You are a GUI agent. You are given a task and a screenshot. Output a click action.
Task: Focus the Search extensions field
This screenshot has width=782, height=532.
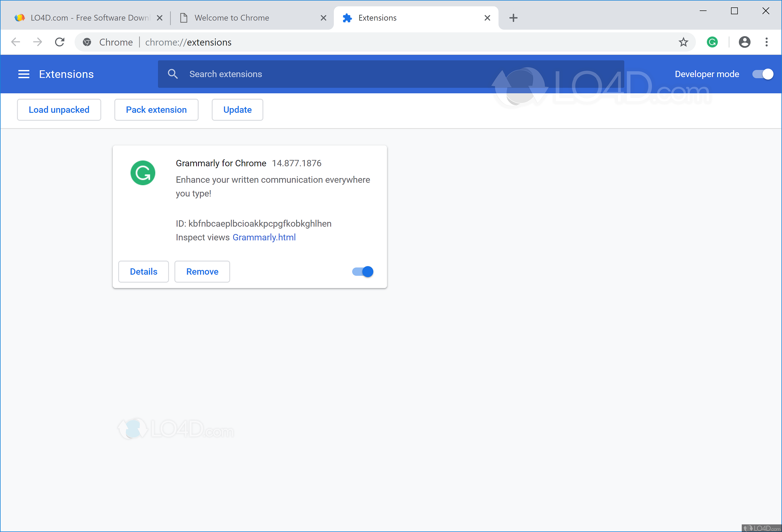[x=391, y=74]
